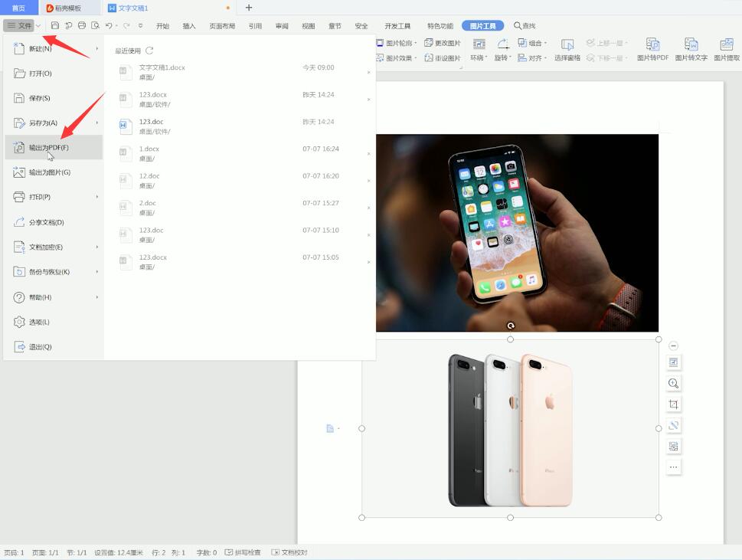Open the 旋转 rotate dropdown

[502, 50]
